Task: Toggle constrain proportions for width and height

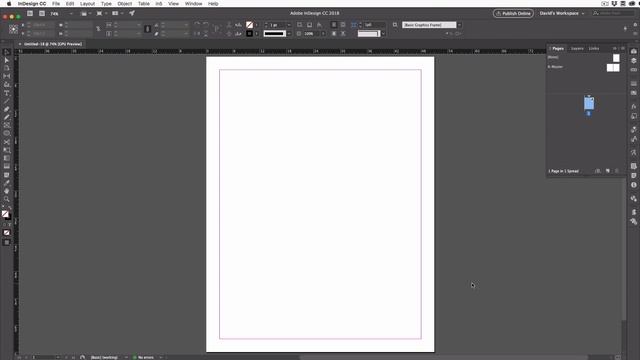Action: click(x=98, y=29)
